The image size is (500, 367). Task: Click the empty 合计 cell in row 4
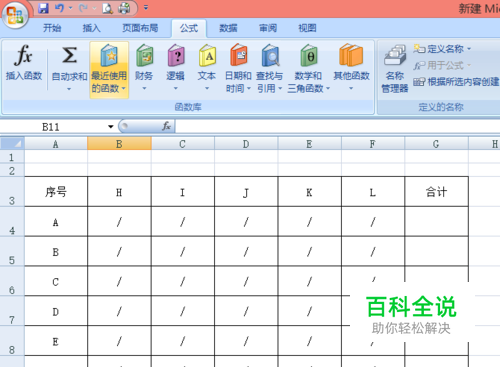tap(436, 222)
